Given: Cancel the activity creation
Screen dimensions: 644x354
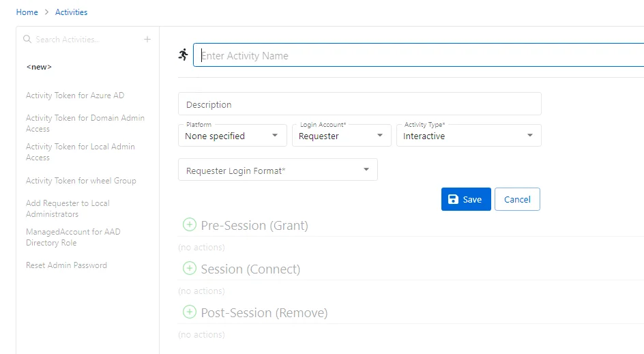Looking at the screenshot, I should point(518,199).
